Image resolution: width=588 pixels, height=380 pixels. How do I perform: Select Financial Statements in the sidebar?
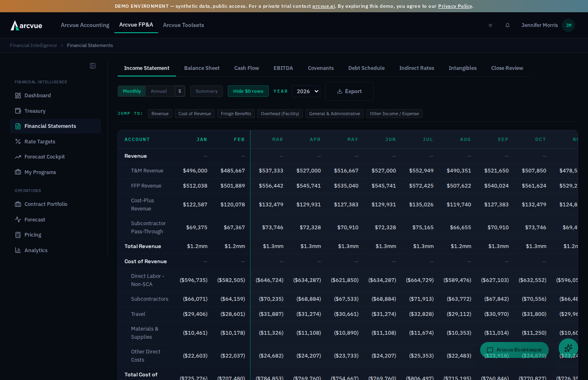pyautogui.click(x=55, y=126)
